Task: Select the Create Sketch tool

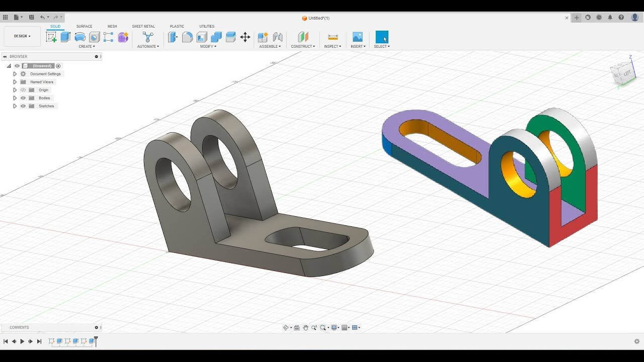Action: [x=51, y=37]
